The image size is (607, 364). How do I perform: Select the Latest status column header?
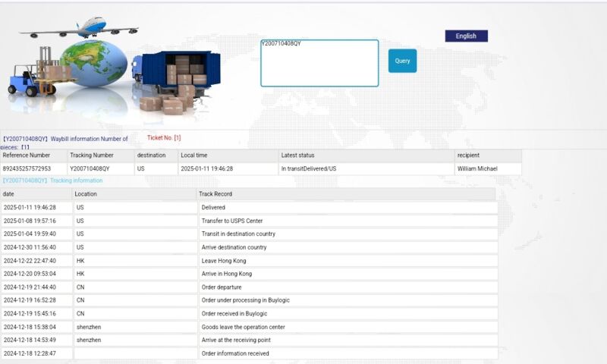(x=366, y=155)
